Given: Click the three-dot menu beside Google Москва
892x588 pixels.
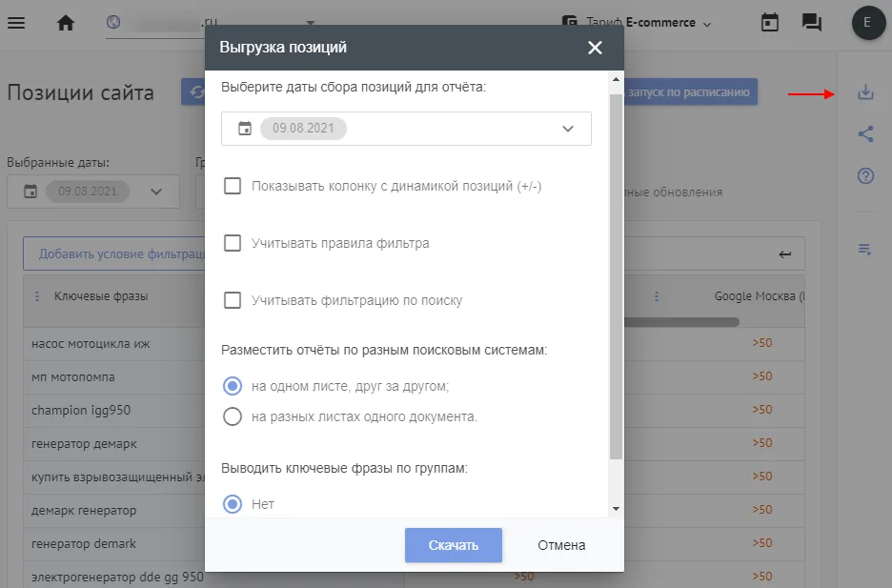Looking at the screenshot, I should (x=657, y=296).
